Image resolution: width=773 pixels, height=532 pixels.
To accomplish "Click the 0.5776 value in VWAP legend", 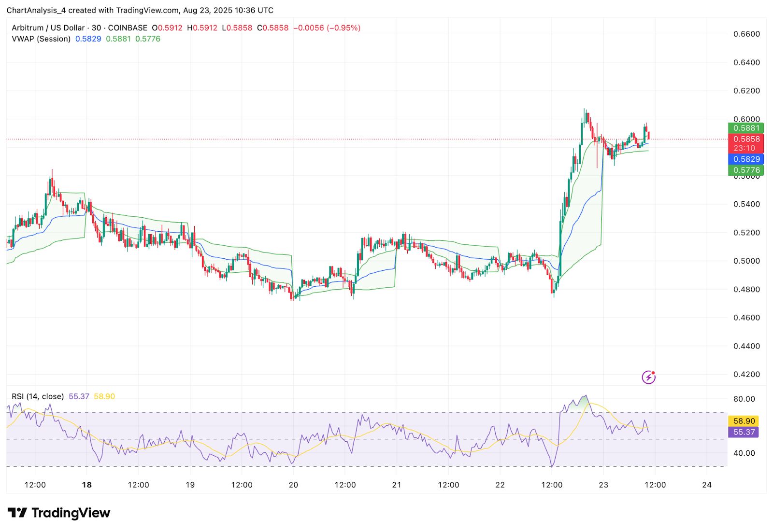I will (x=148, y=39).
